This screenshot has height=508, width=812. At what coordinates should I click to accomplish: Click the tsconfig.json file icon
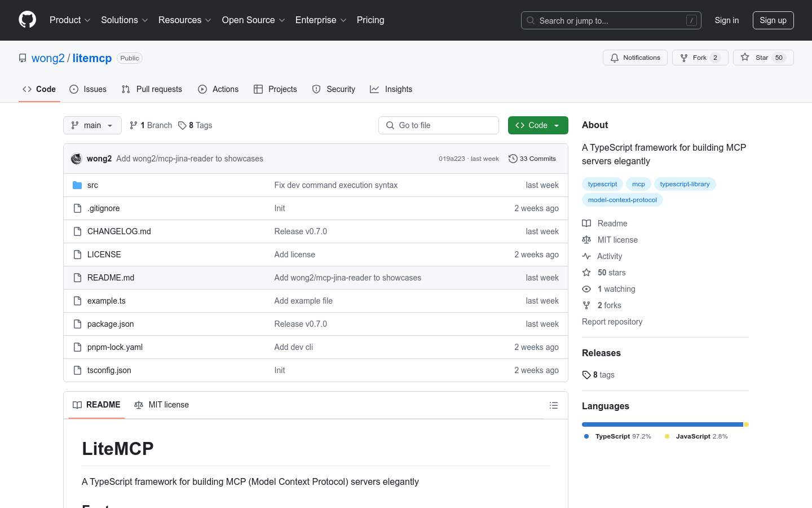point(77,370)
